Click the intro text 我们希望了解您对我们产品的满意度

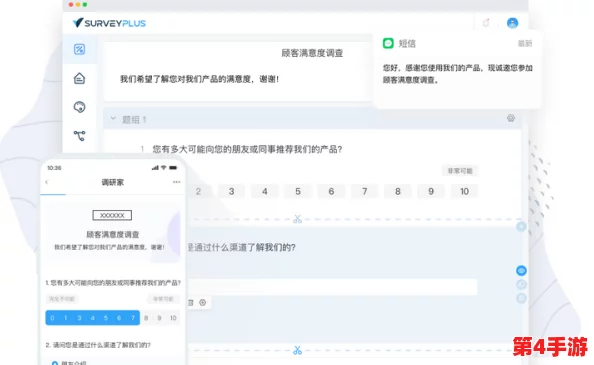click(200, 79)
